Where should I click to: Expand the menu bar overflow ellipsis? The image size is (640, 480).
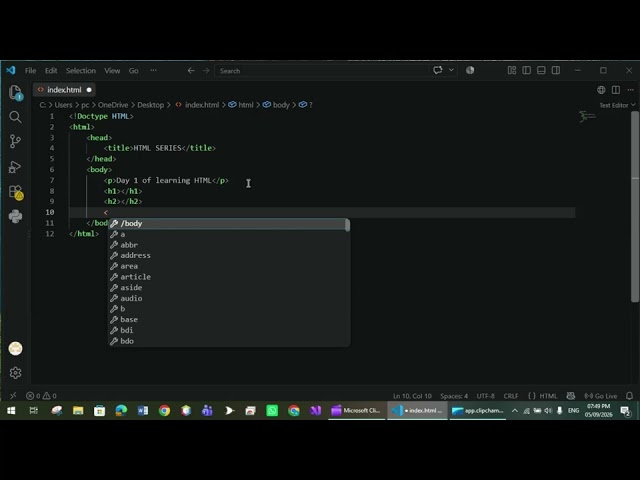coord(153,70)
